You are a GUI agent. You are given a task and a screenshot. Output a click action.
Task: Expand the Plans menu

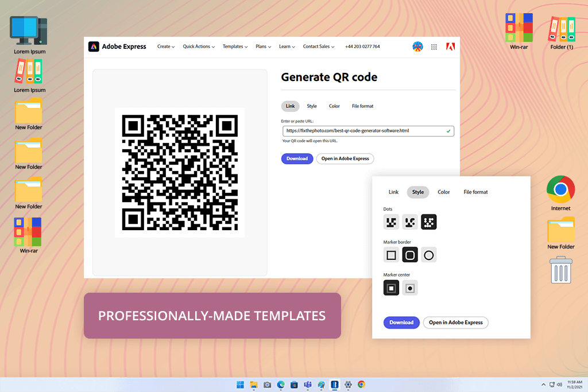263,46
